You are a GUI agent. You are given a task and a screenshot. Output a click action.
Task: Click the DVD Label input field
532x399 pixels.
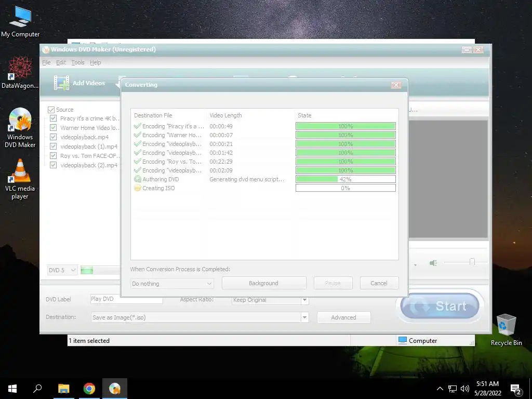click(x=126, y=299)
